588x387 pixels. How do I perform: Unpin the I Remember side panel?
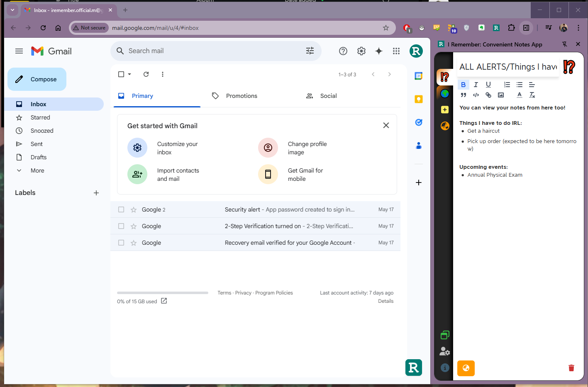click(x=564, y=44)
